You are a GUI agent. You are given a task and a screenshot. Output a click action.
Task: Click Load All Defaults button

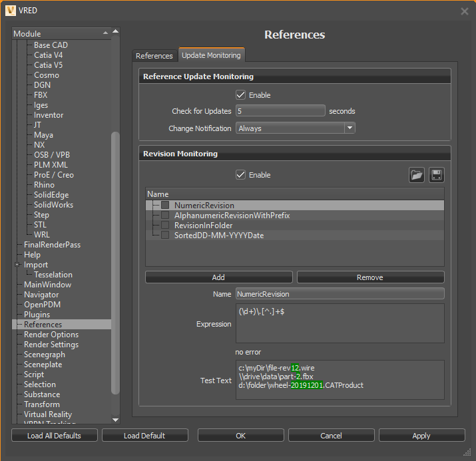click(x=55, y=436)
